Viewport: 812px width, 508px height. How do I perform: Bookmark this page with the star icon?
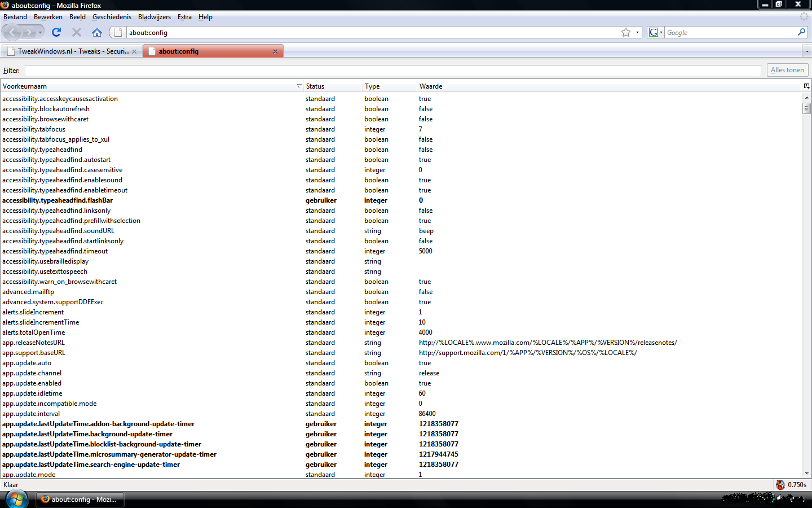(x=625, y=32)
